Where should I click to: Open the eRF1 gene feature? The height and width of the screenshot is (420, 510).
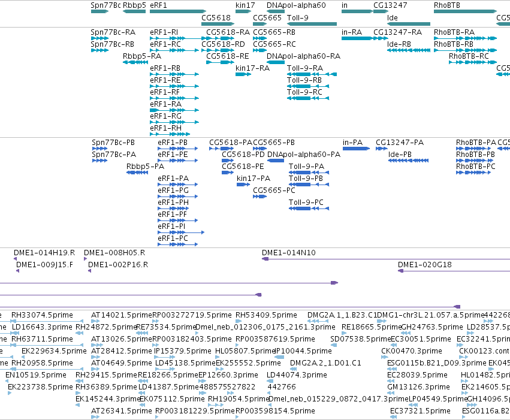178,11
